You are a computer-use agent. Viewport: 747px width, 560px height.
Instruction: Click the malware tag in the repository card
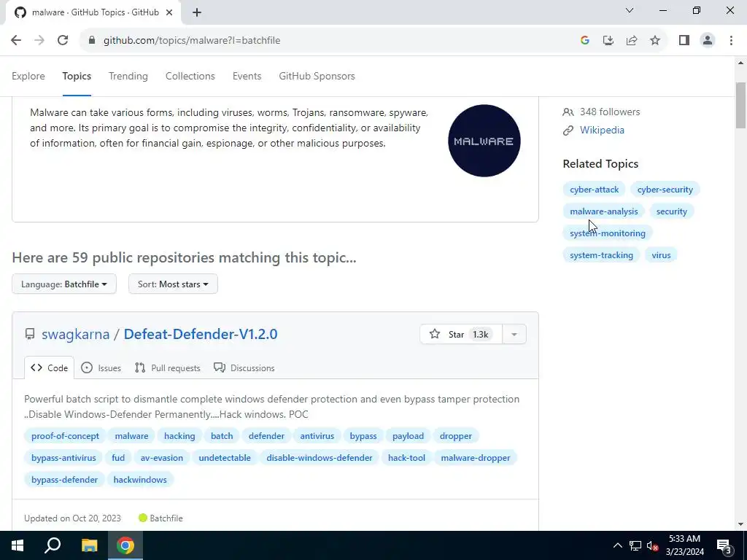click(x=131, y=436)
